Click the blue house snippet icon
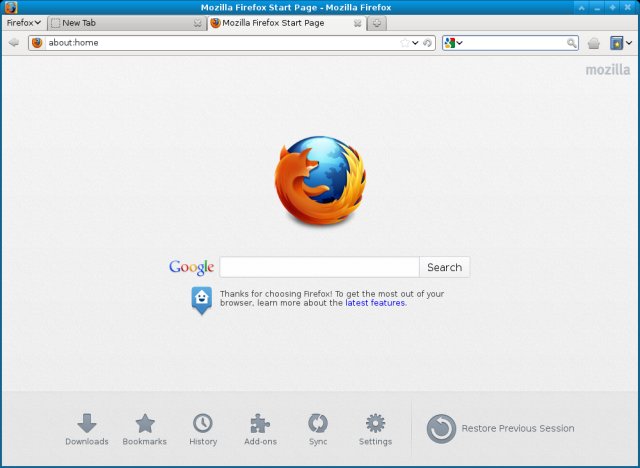Viewport: 640px width, 468px height. point(202,301)
